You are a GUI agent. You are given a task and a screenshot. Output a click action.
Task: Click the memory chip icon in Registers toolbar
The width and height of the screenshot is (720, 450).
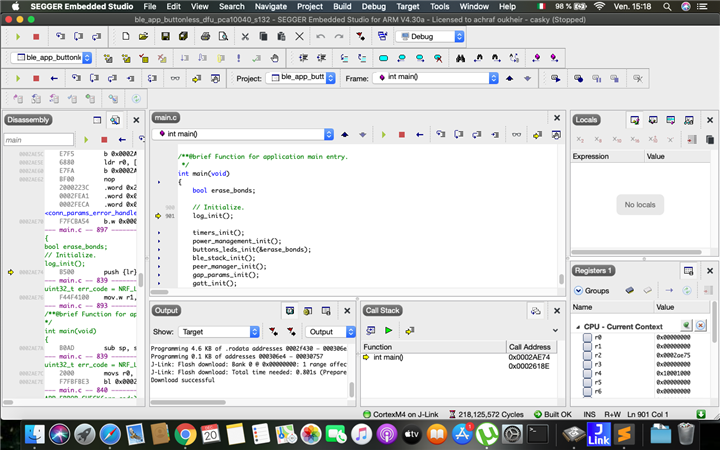tap(630, 290)
